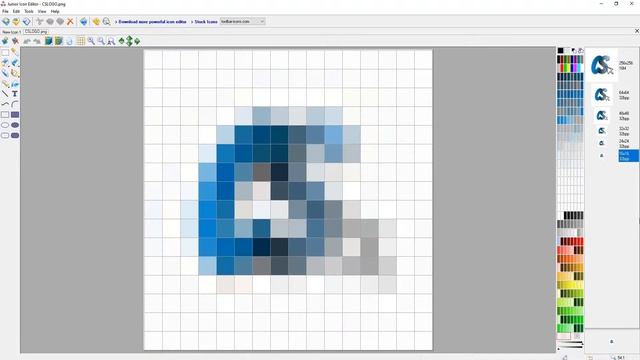Pick the black foreground color swatch
The height and width of the screenshot is (360, 640).
pos(561,51)
